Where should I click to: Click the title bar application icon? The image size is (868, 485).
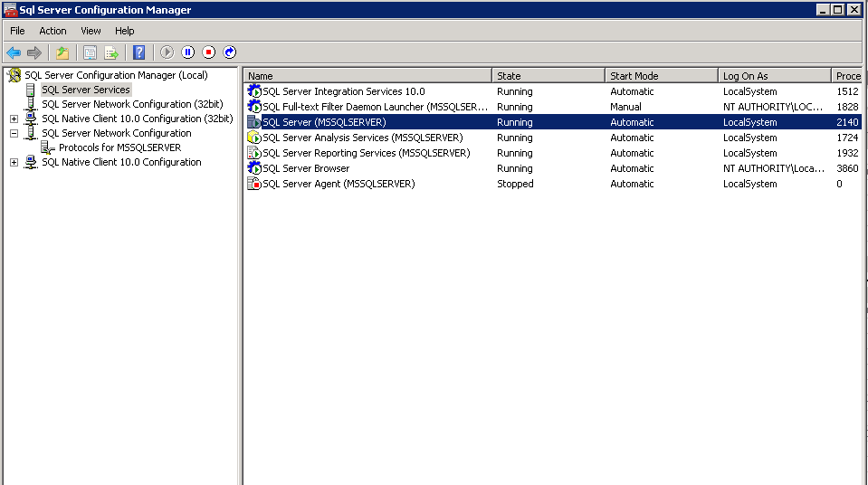coord(10,9)
